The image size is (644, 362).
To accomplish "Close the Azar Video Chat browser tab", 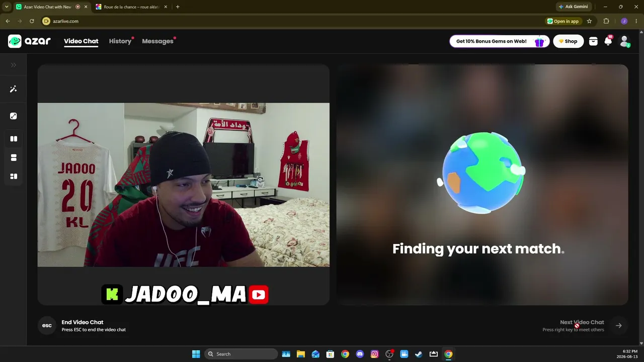I will (x=86, y=7).
